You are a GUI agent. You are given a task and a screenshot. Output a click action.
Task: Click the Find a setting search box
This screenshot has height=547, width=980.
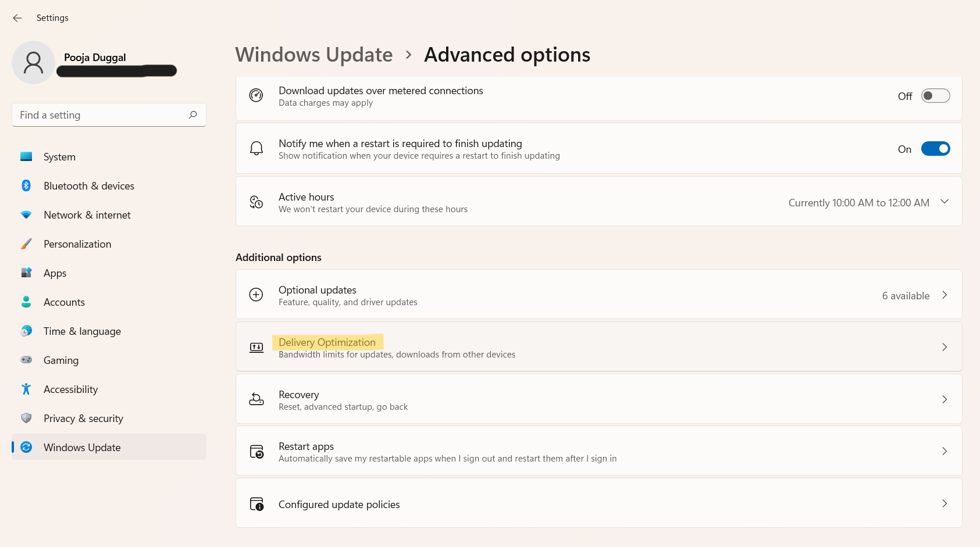pos(102,115)
